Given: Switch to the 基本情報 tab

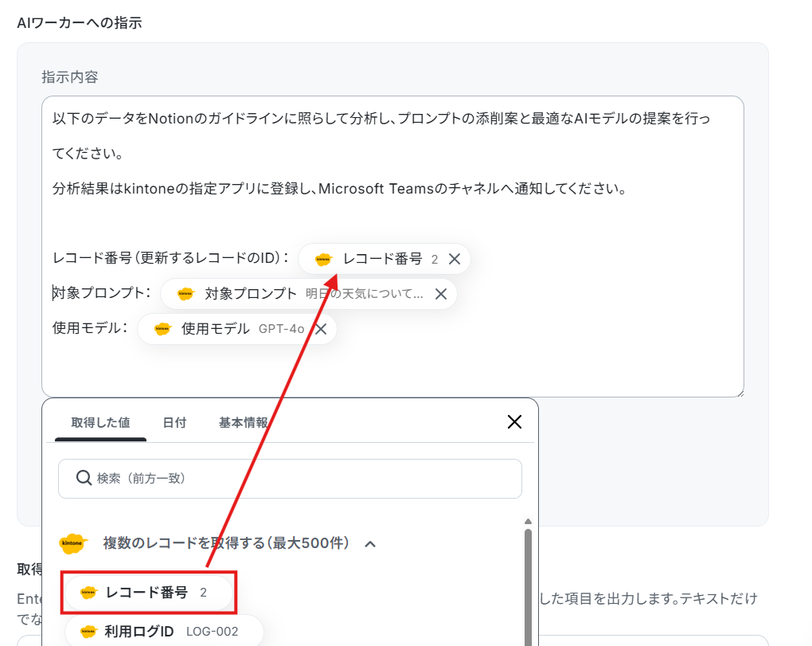Looking at the screenshot, I should tap(243, 423).
